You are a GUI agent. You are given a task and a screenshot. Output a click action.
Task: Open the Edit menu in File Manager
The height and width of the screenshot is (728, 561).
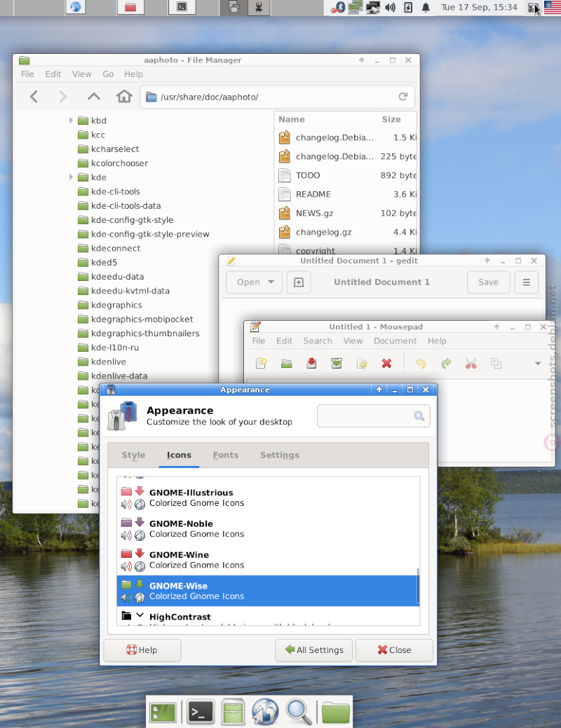click(x=53, y=74)
